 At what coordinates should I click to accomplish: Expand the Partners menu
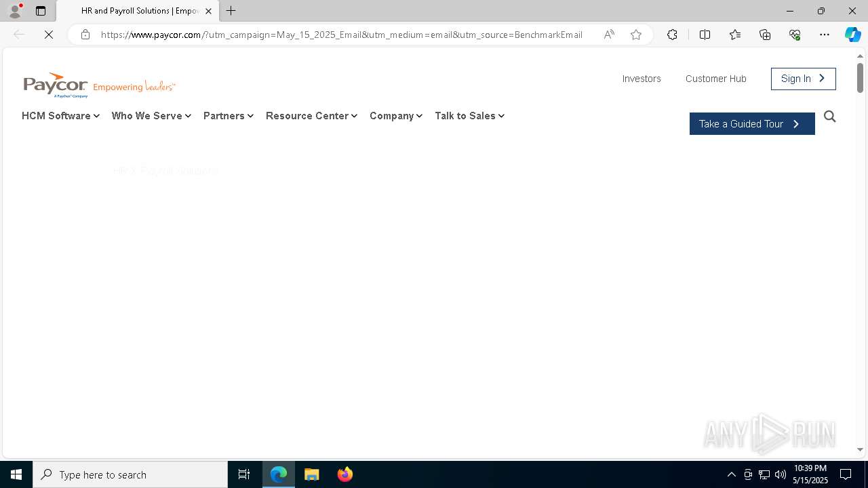coord(229,116)
